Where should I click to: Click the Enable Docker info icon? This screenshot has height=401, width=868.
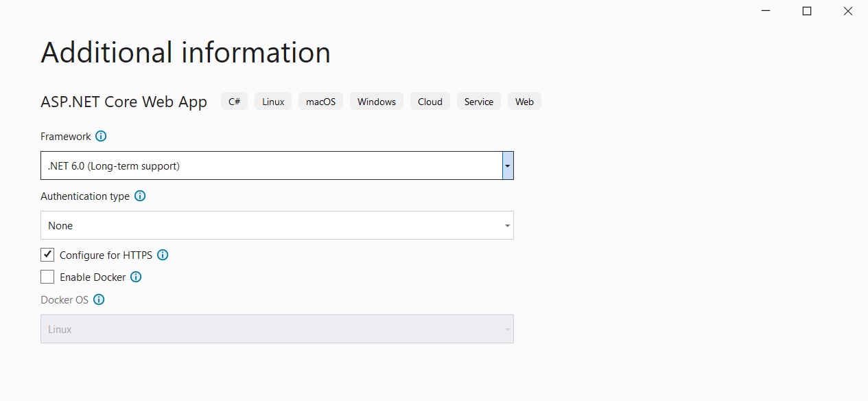(x=136, y=277)
